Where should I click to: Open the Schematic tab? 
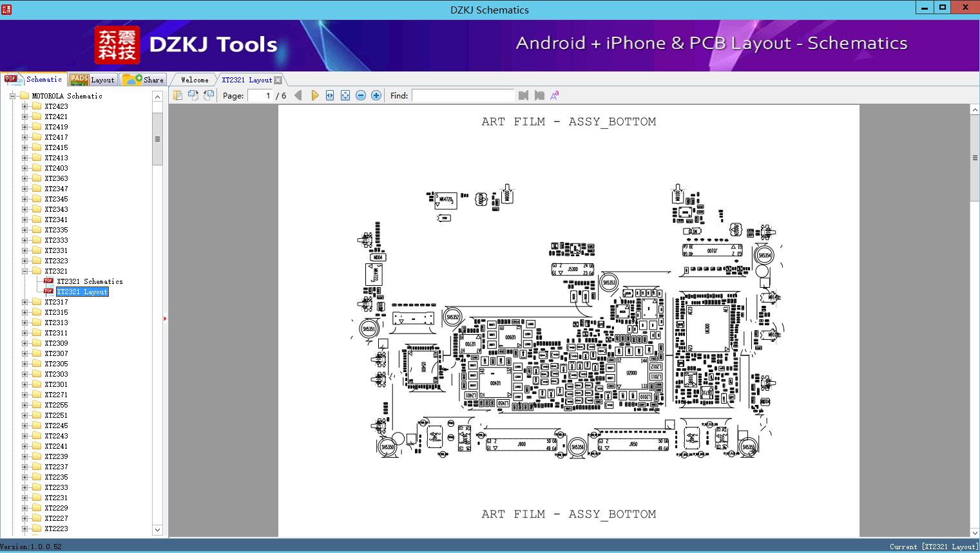point(34,79)
